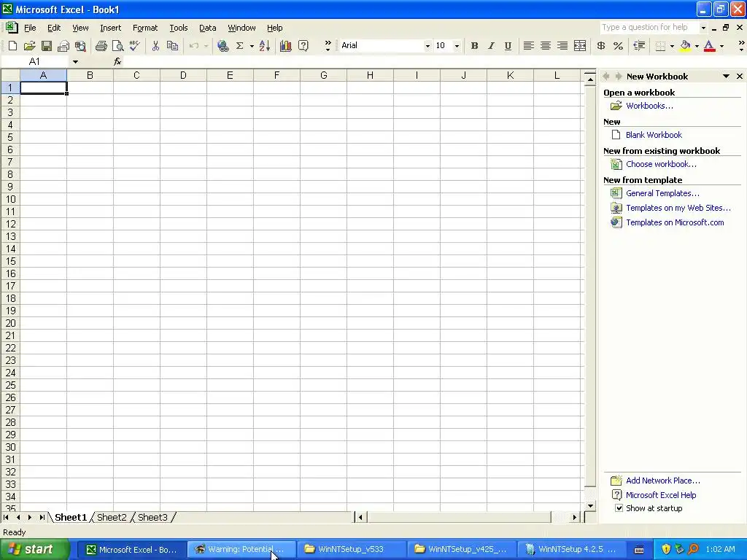The image size is (747, 560).
Task: Click the system tray security shield icon
Action: tap(666, 549)
